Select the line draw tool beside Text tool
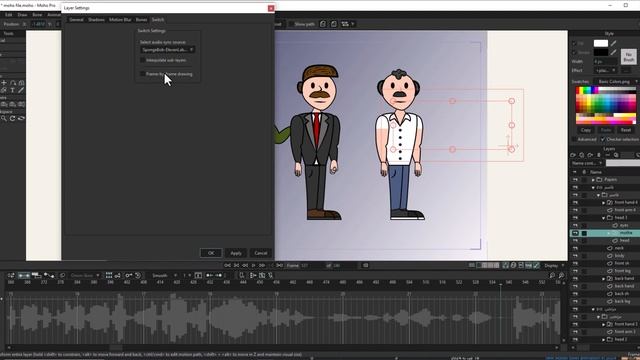 [21, 90]
